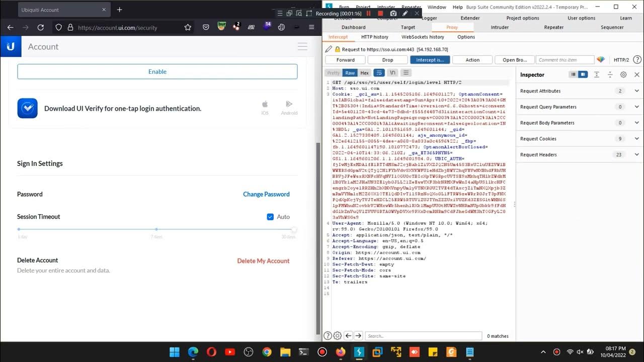Open the Account page hamburger menu

click(x=302, y=46)
